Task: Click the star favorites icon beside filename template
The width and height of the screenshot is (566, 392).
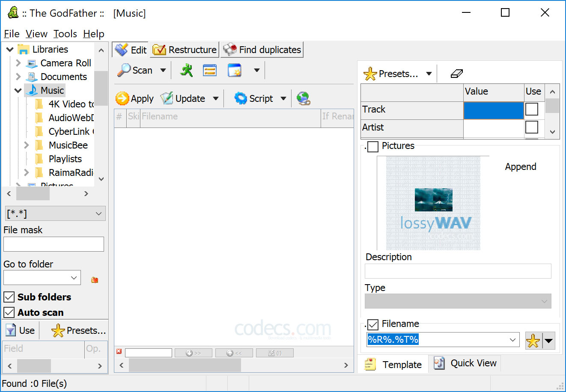Action: pos(533,341)
